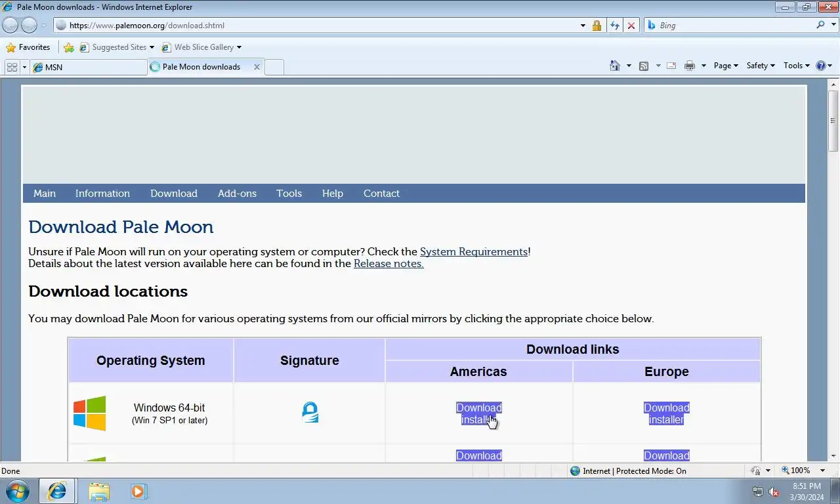The height and width of the screenshot is (504, 840).
Task: Expand the Web Slice Gallery dropdown
Action: point(239,47)
